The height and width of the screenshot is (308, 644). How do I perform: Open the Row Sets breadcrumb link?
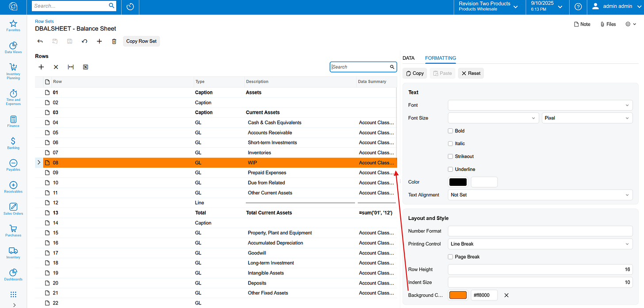(44, 21)
